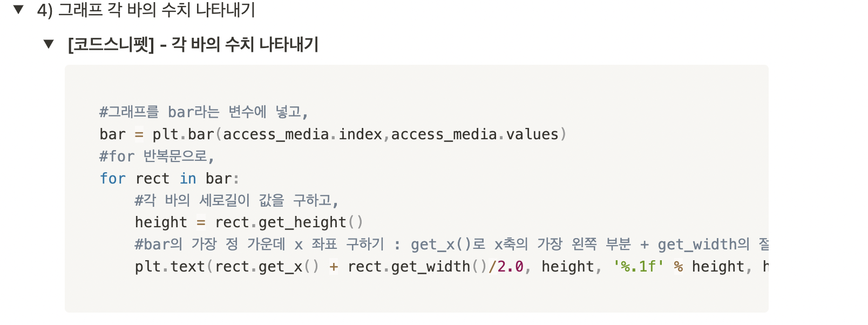868x325 pixels.
Task: Click the comment '#각 바의 세로길이 값을 구하고,'
Action: click(x=236, y=200)
